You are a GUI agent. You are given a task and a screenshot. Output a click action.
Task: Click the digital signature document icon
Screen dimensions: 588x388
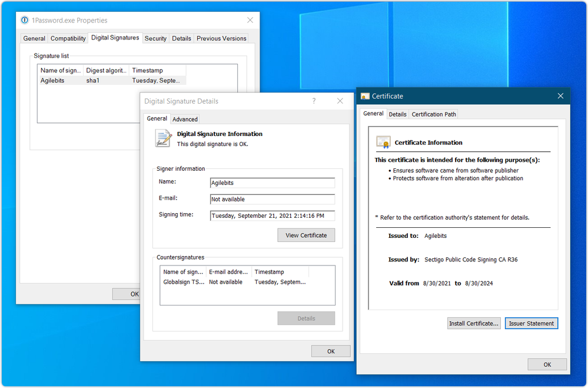[x=163, y=138]
